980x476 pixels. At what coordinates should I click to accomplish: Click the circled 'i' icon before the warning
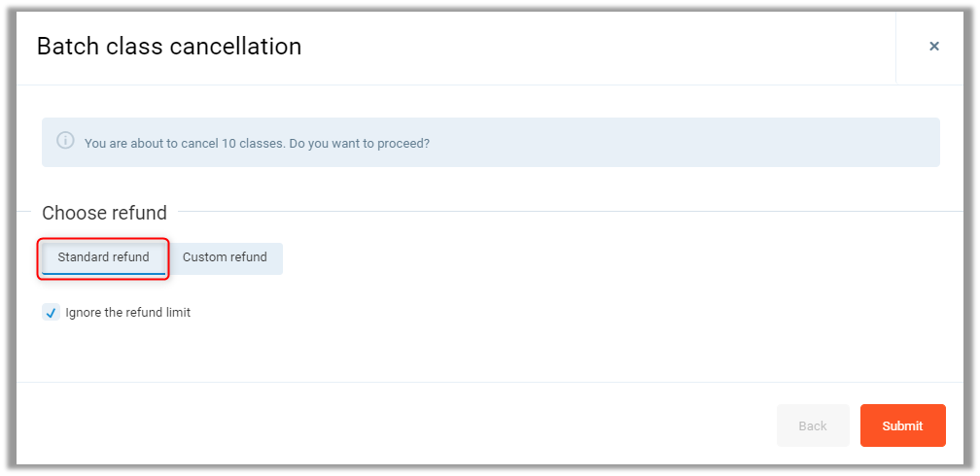coord(65,141)
